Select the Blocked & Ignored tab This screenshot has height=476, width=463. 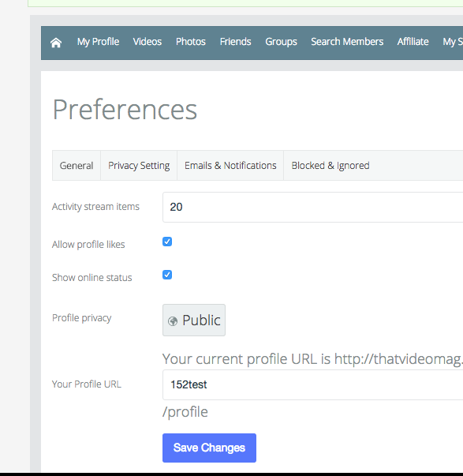click(x=330, y=166)
